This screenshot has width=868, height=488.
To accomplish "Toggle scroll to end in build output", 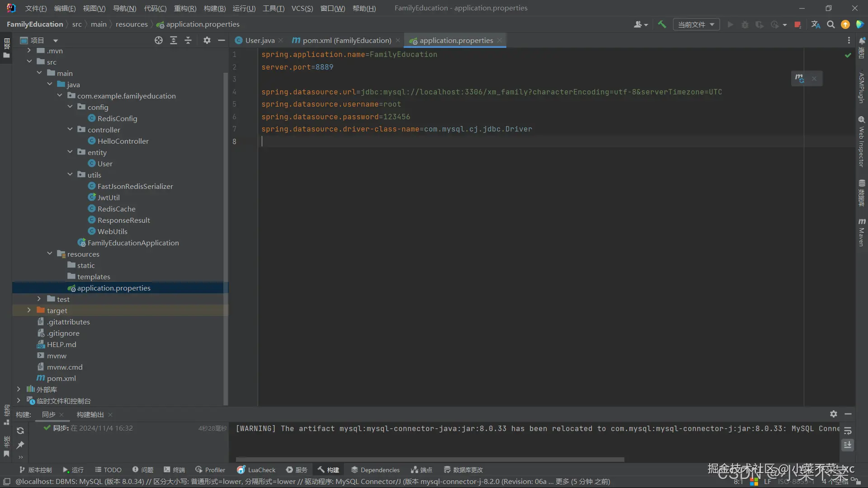I will pyautogui.click(x=848, y=445).
